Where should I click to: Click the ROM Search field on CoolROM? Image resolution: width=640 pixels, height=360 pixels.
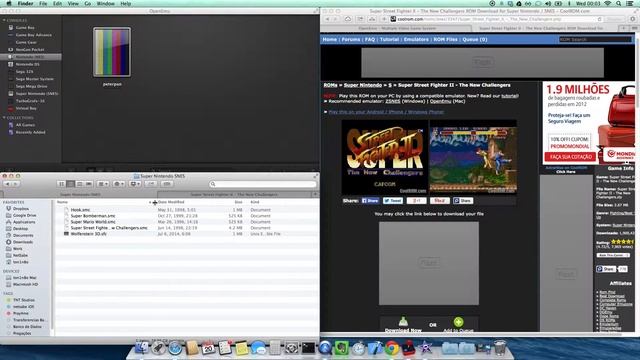[595, 40]
